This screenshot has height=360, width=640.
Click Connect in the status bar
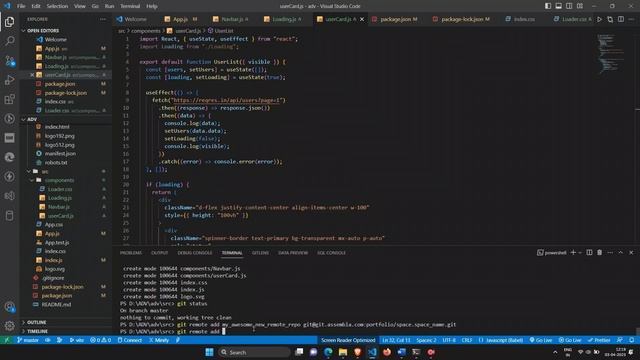pyautogui.click(x=129, y=340)
